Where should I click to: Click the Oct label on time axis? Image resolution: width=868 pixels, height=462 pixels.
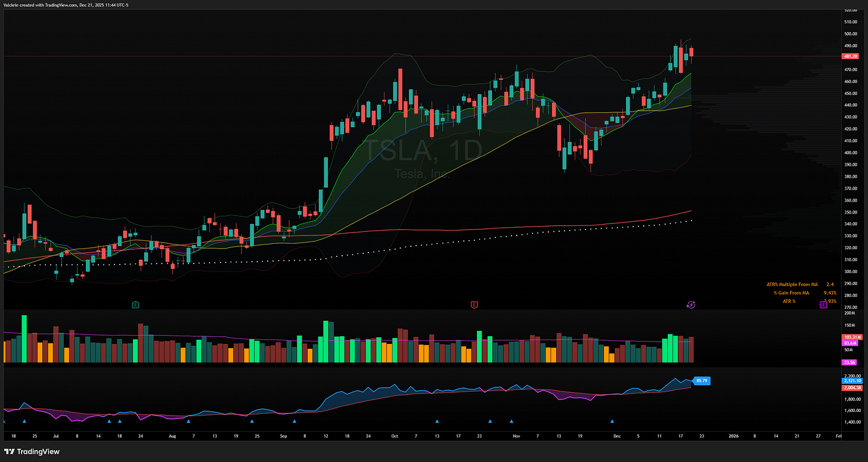(x=395, y=436)
